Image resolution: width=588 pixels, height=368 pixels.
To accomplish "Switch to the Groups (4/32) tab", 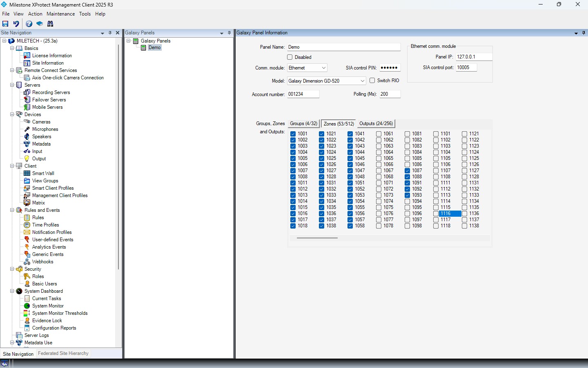I will pyautogui.click(x=303, y=123).
